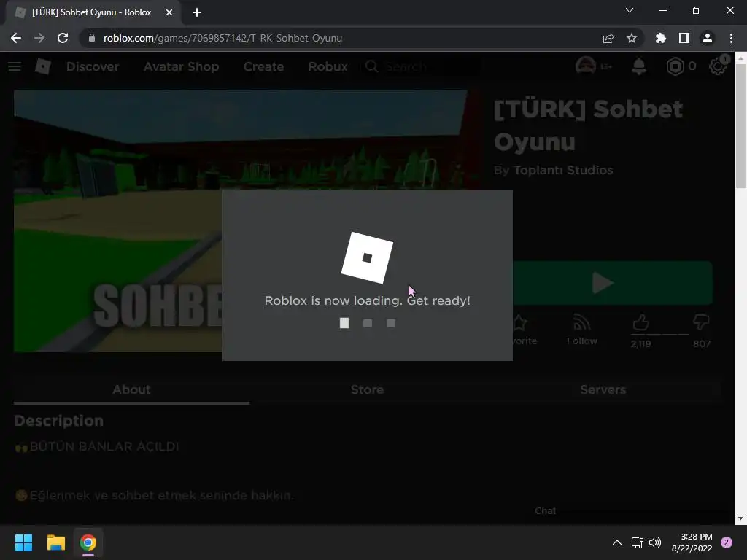Click the green Play button
Viewport: 747px width, 560px height.
(612, 283)
